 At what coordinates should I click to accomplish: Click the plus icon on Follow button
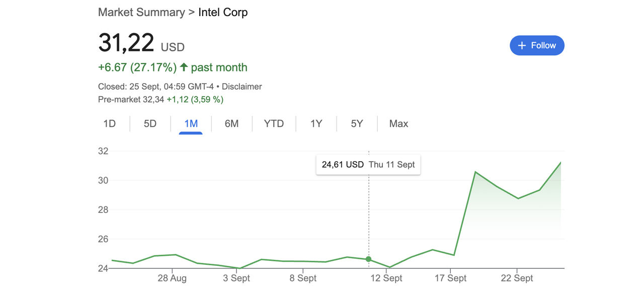click(522, 45)
